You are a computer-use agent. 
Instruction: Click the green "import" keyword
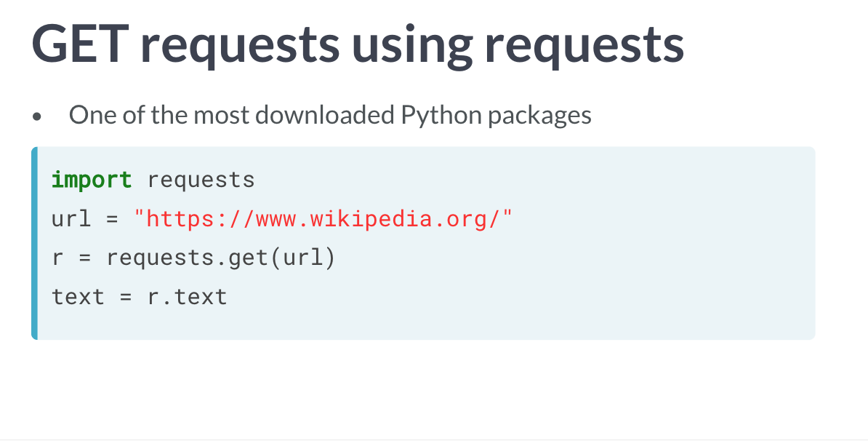[x=92, y=180]
